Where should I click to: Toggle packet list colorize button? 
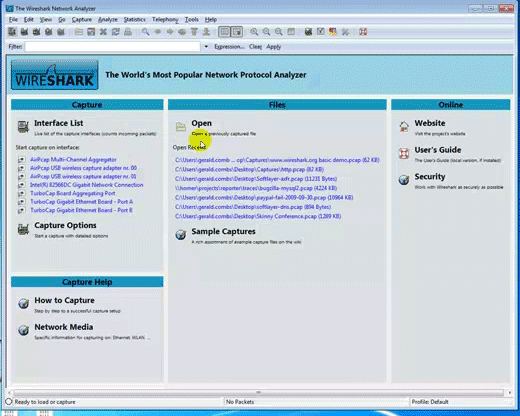coord(224,32)
